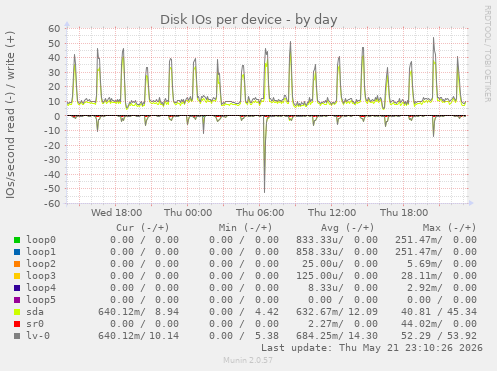Click the 'Thu 00:00' time axis label
The width and height of the screenshot is (497, 371).
(188, 213)
